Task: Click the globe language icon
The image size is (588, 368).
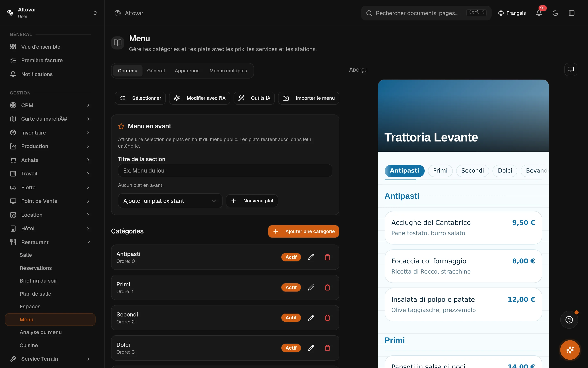Action: click(501, 13)
